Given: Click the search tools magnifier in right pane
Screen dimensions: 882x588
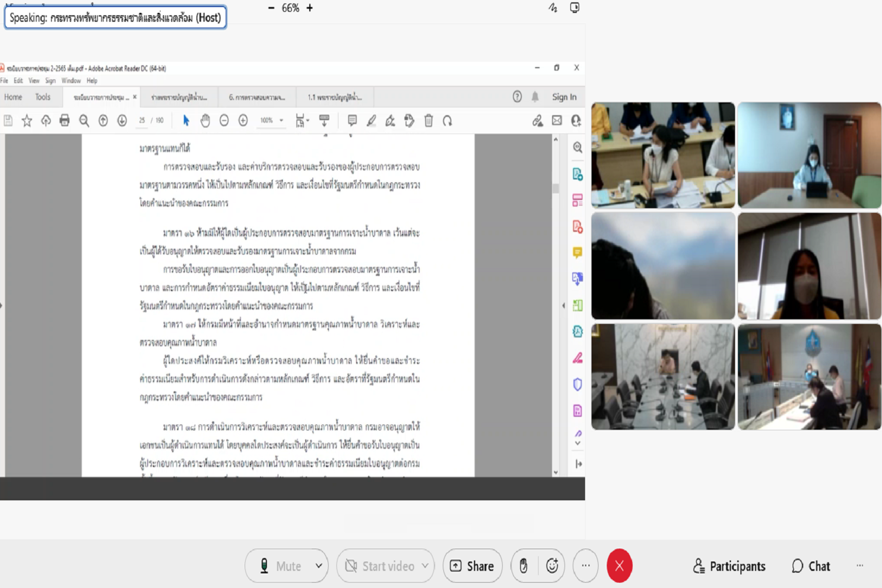Looking at the screenshot, I should (x=577, y=148).
